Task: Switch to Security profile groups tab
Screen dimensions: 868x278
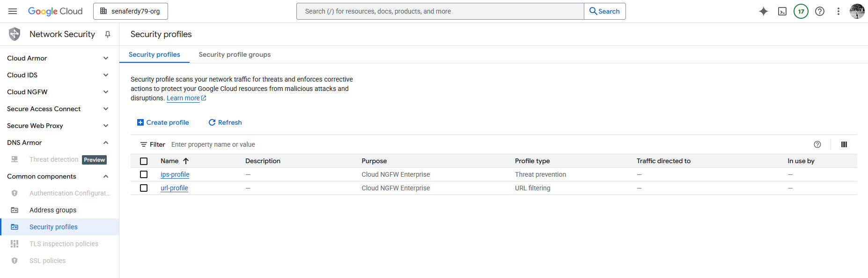Action: coord(235,54)
